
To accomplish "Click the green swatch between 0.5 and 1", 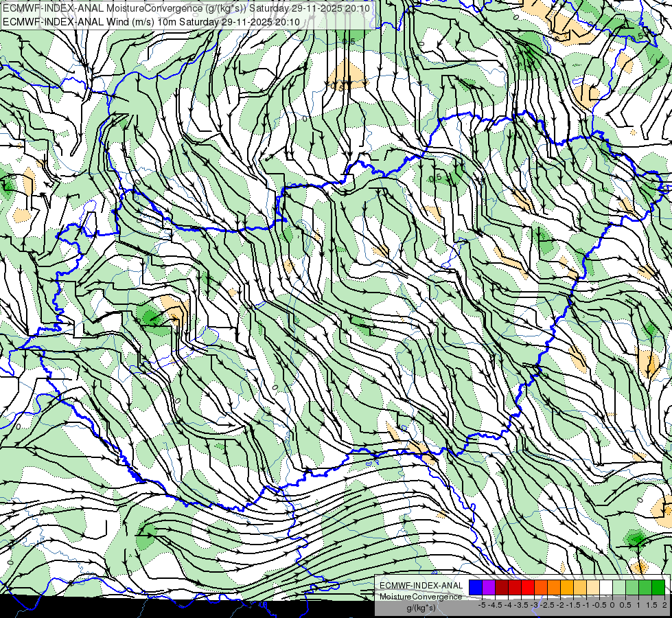I will [633, 587].
